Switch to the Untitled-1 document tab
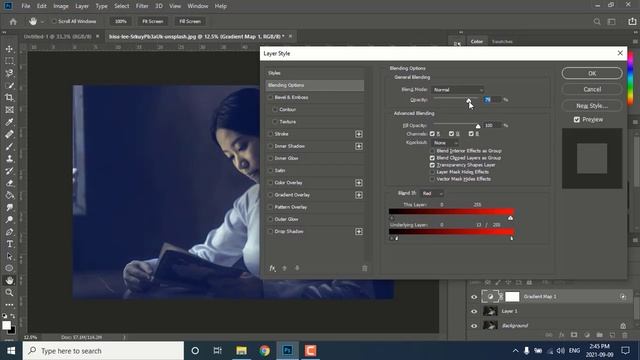Viewport: 640px width, 360px height. (x=58, y=36)
